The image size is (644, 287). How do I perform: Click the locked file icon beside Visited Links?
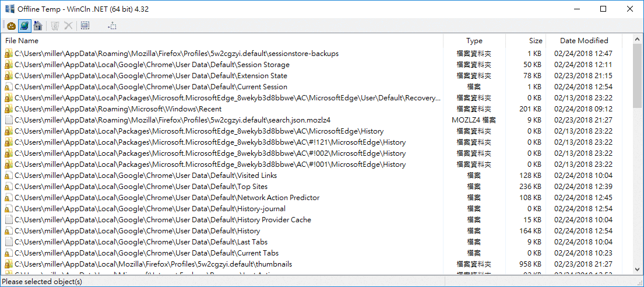pyautogui.click(x=9, y=176)
